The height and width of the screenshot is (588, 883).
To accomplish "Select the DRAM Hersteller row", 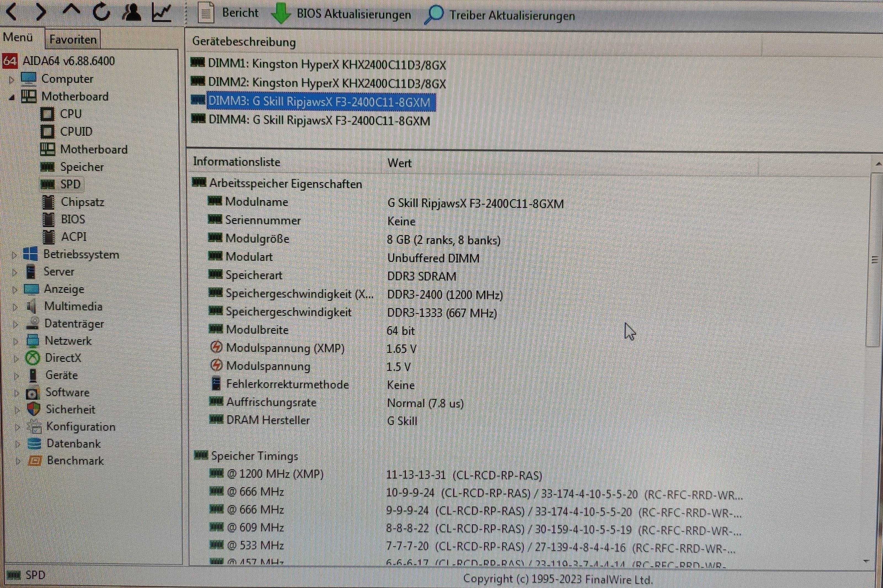I will point(313,420).
